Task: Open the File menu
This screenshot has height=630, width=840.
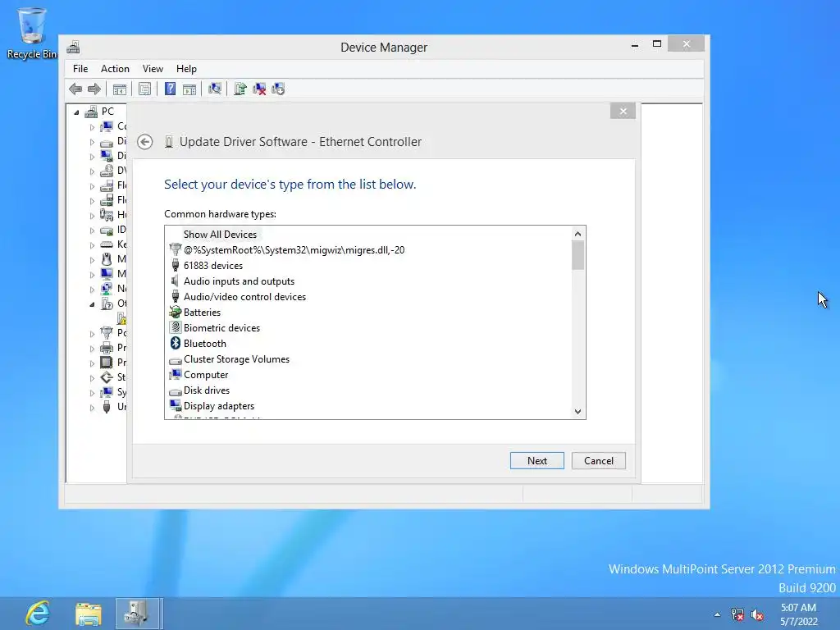Action: click(x=80, y=69)
